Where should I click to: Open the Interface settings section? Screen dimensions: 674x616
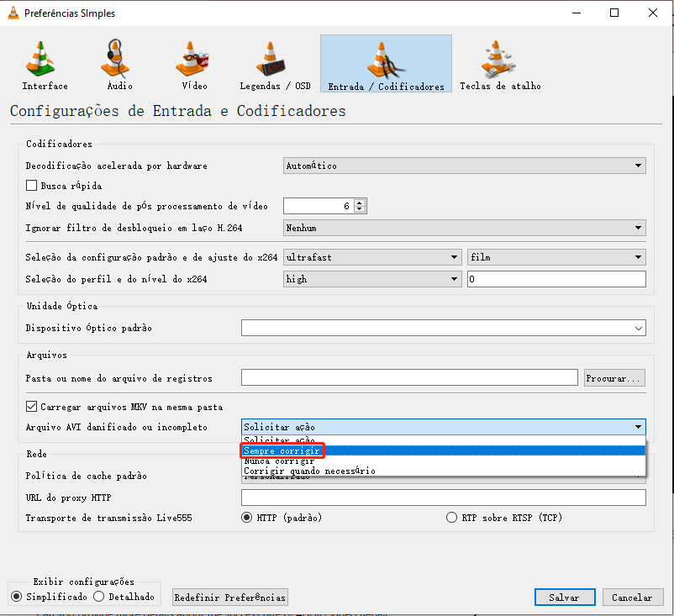[44, 63]
